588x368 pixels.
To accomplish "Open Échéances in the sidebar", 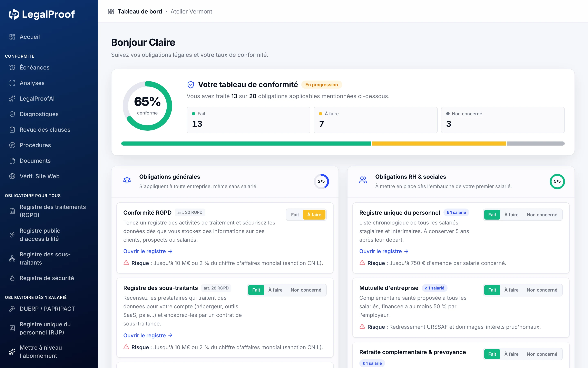I will (x=49, y=67).
